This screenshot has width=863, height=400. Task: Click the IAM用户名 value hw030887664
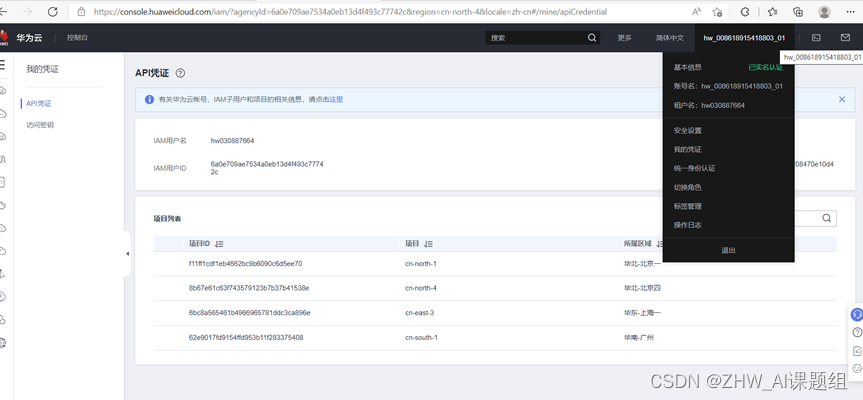[232, 141]
